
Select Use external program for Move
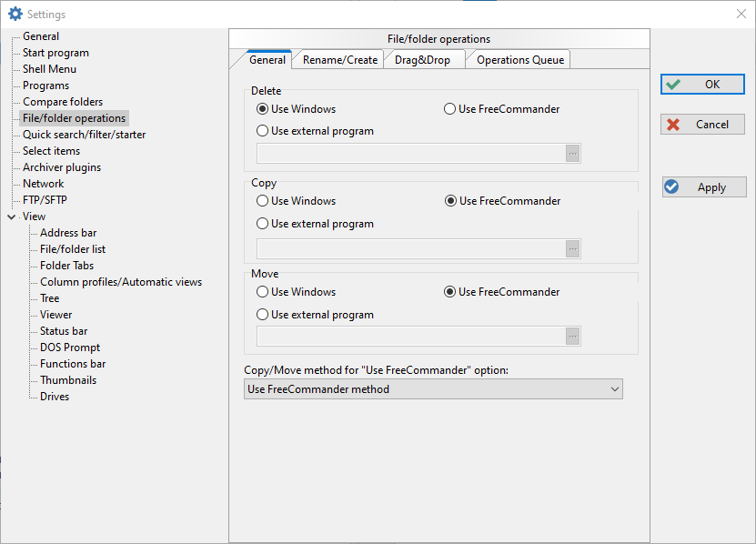(316, 315)
